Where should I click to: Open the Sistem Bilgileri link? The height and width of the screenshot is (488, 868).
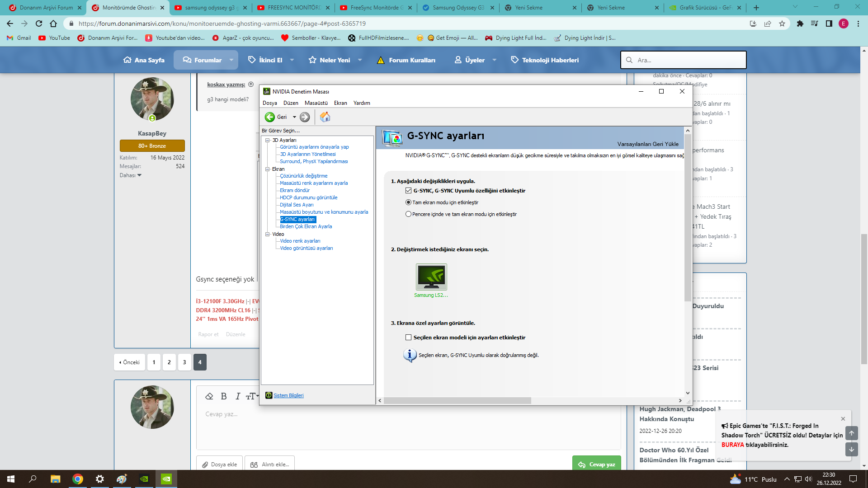tap(288, 395)
